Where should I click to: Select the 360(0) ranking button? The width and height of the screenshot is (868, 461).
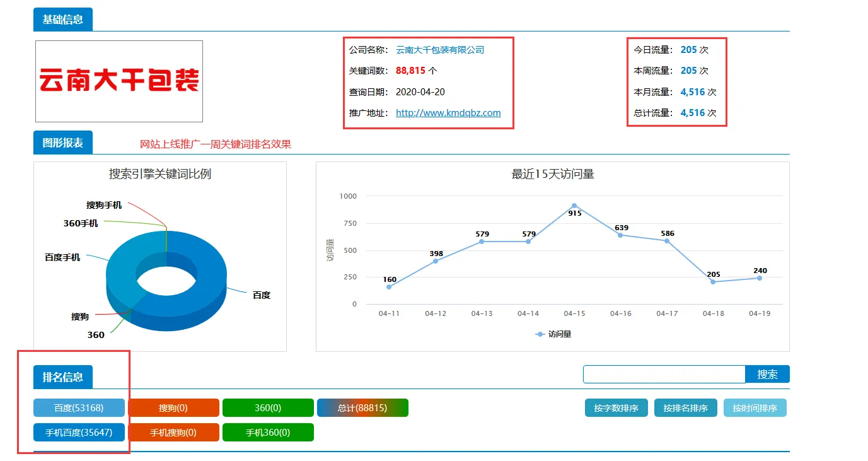268,407
